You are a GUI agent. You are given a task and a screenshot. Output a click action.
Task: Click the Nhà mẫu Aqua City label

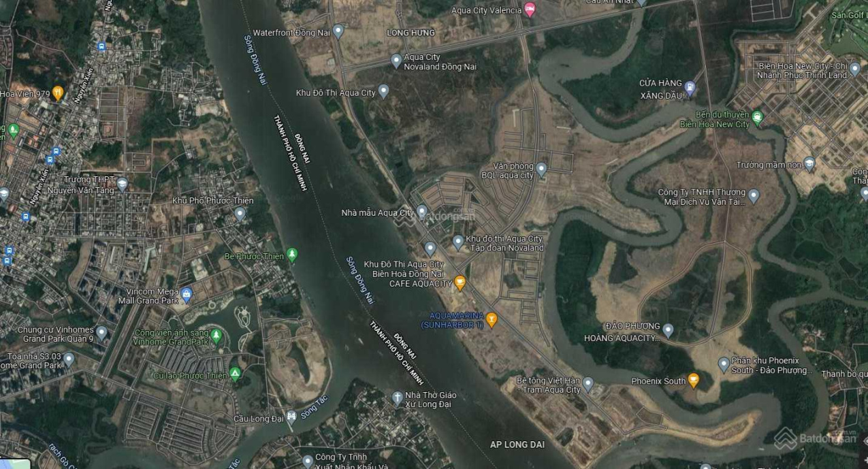377,213
